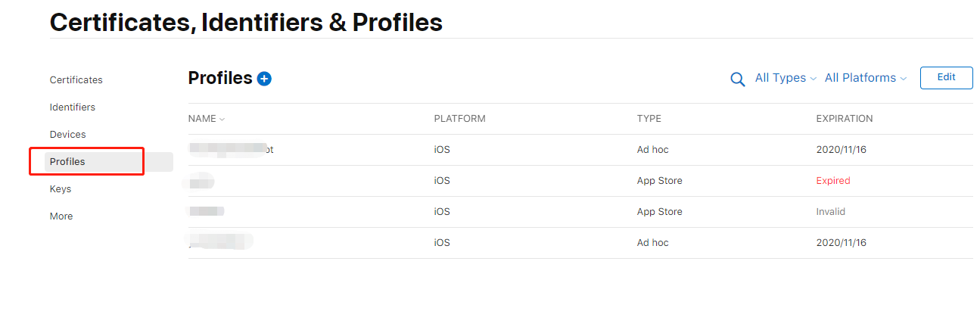Open Certificates in the sidebar
Screen dimensions: 980x333
pos(76,80)
